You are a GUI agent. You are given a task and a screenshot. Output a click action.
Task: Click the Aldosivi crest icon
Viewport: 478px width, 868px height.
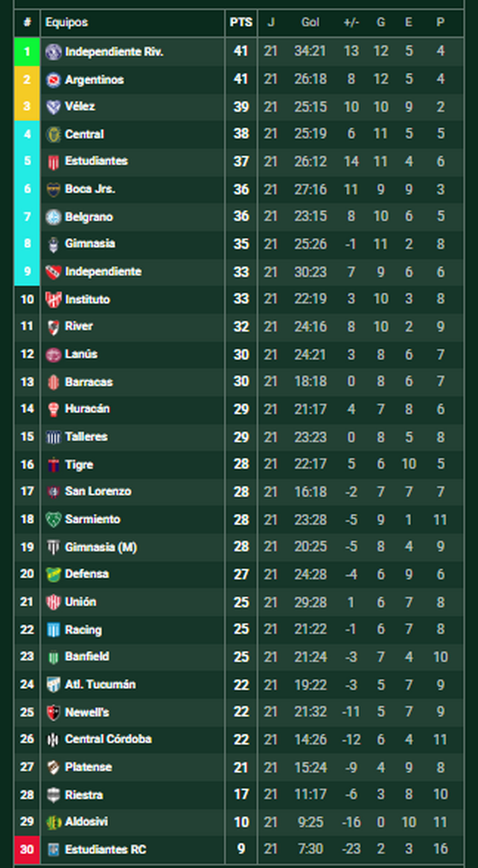(x=53, y=822)
